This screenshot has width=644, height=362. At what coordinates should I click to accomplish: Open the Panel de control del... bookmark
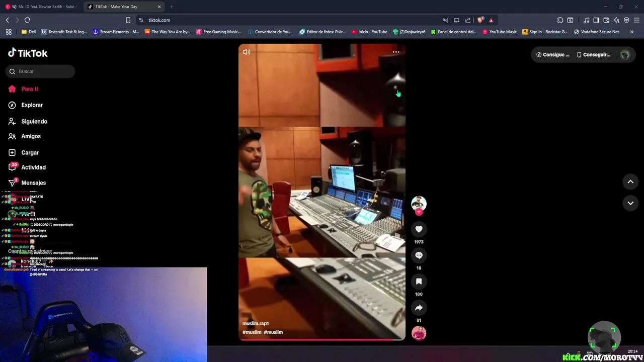(x=453, y=32)
